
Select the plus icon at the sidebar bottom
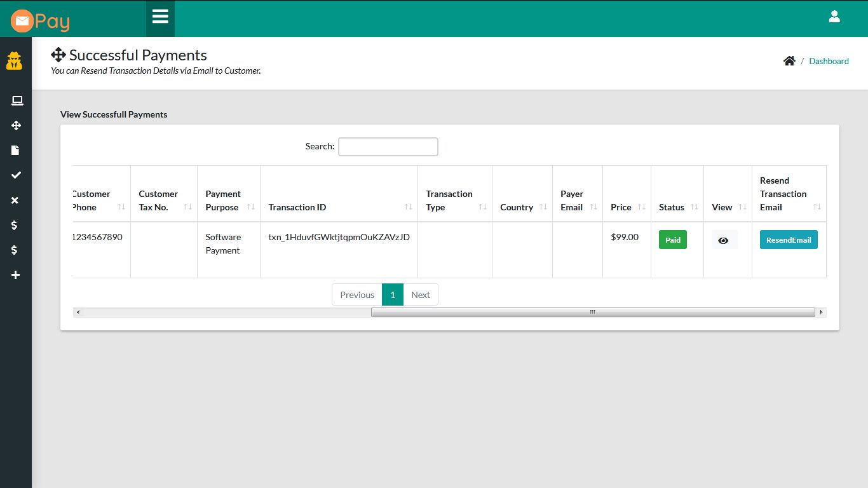pyautogui.click(x=16, y=274)
